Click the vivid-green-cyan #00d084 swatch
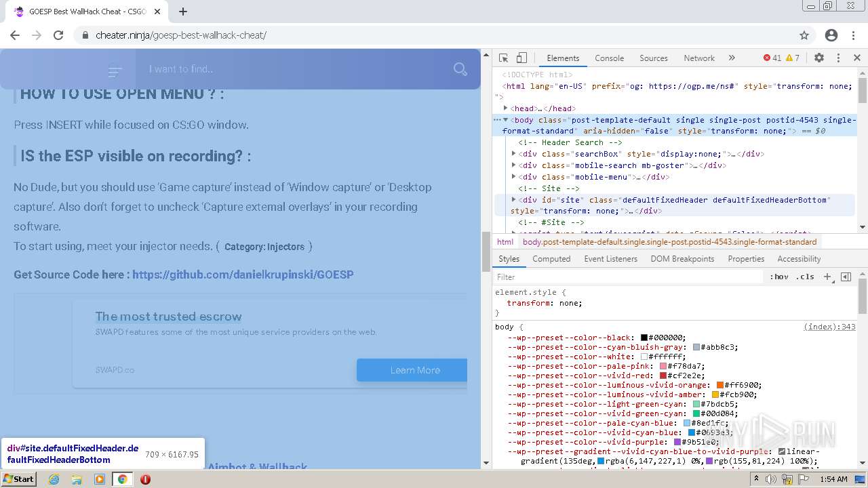This screenshot has height=488, width=868. [x=696, y=413]
